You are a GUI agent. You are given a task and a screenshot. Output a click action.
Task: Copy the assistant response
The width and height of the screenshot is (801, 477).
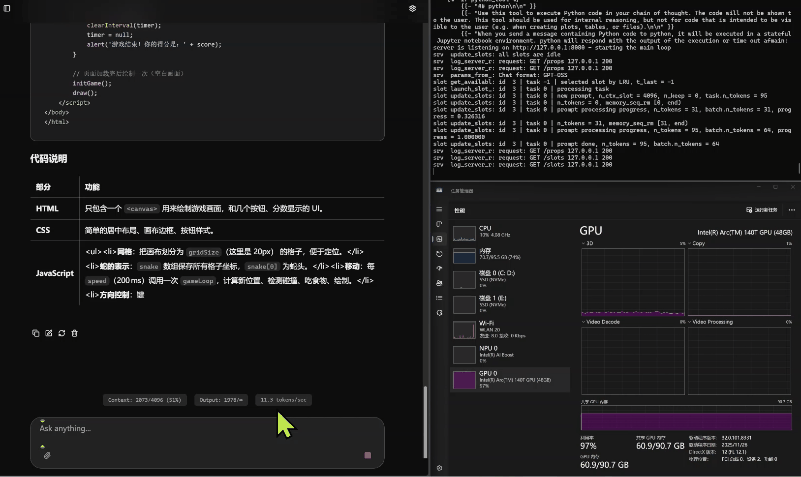coord(36,333)
